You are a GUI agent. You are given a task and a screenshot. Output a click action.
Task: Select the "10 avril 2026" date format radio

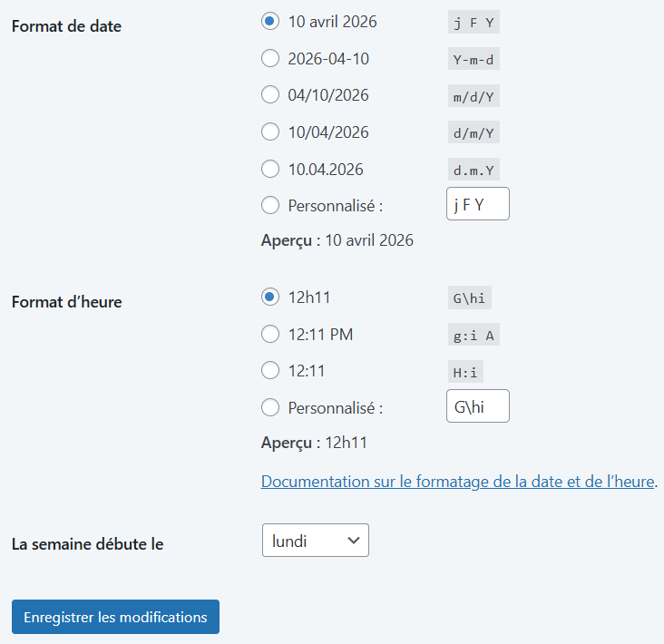(269, 22)
